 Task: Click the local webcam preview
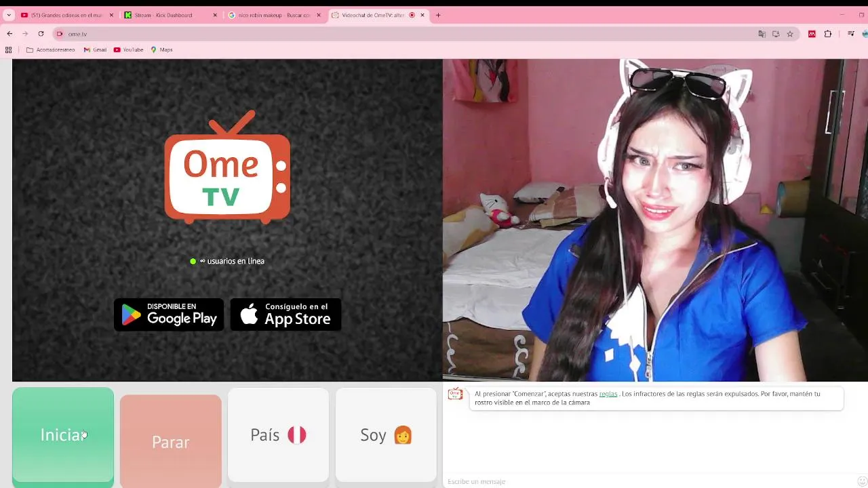[x=655, y=220]
